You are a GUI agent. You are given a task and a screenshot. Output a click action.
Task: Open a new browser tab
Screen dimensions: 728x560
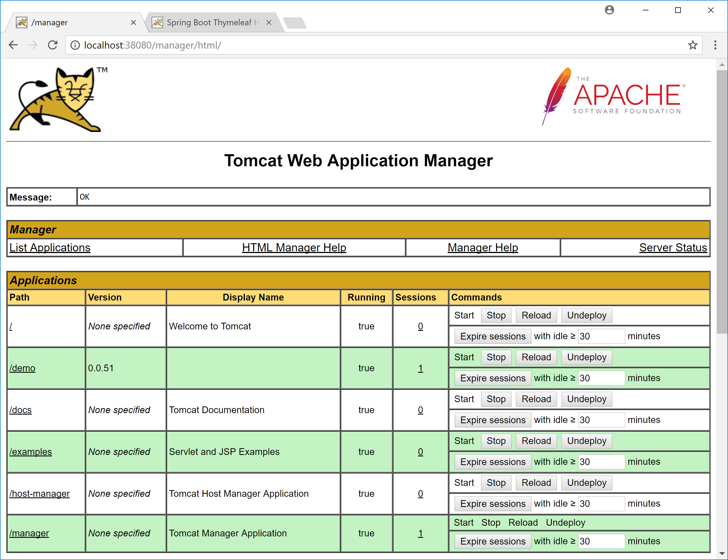pyautogui.click(x=295, y=23)
